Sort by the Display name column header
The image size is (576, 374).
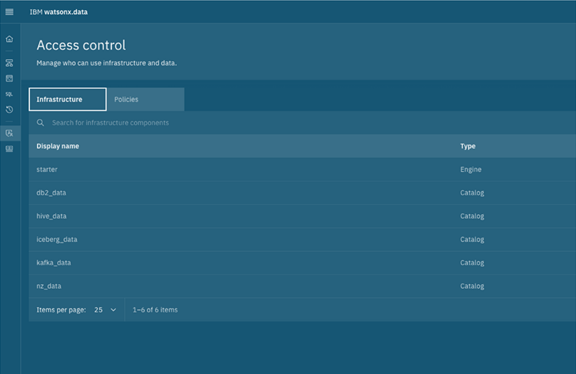(58, 146)
